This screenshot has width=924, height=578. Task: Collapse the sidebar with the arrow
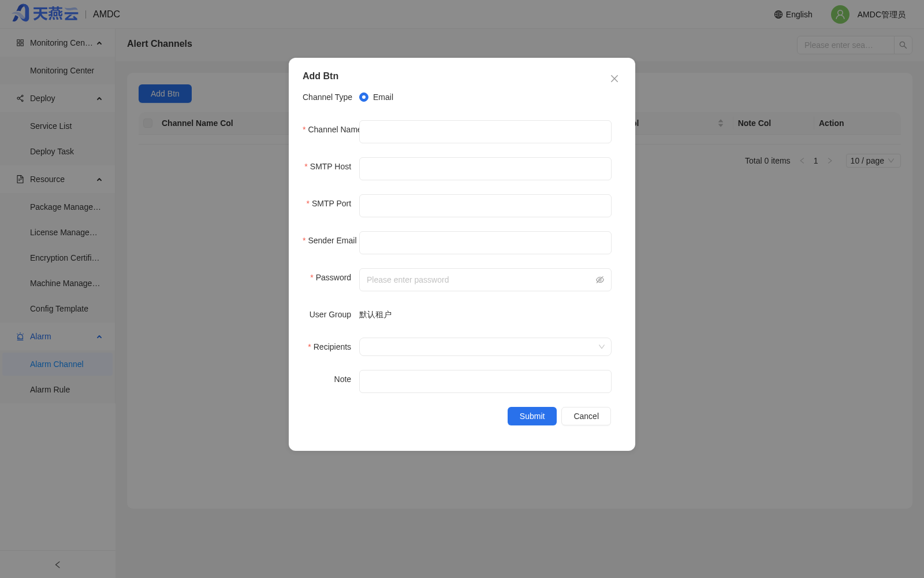(58, 565)
